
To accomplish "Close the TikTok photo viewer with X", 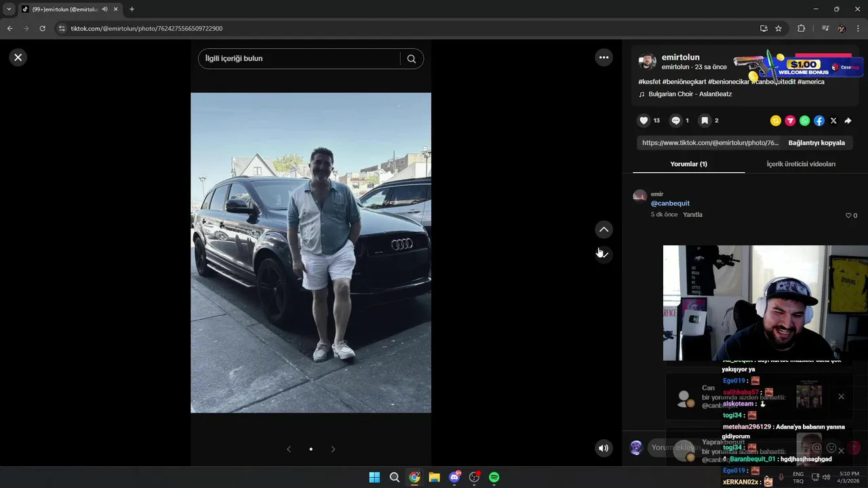I will 18,58.
